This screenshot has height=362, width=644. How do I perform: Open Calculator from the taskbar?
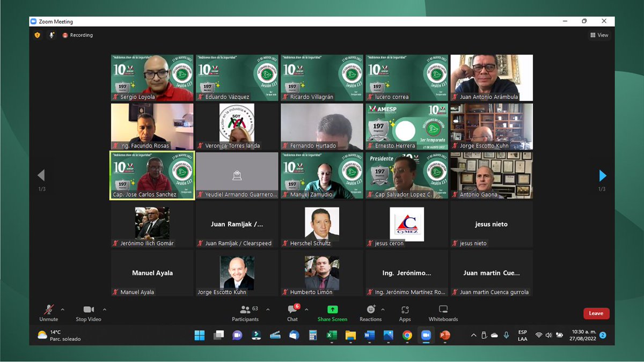pos(313,335)
